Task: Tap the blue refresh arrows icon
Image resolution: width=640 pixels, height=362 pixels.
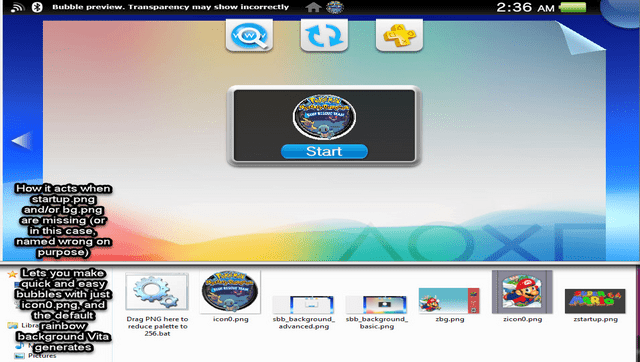Action: pos(324,36)
